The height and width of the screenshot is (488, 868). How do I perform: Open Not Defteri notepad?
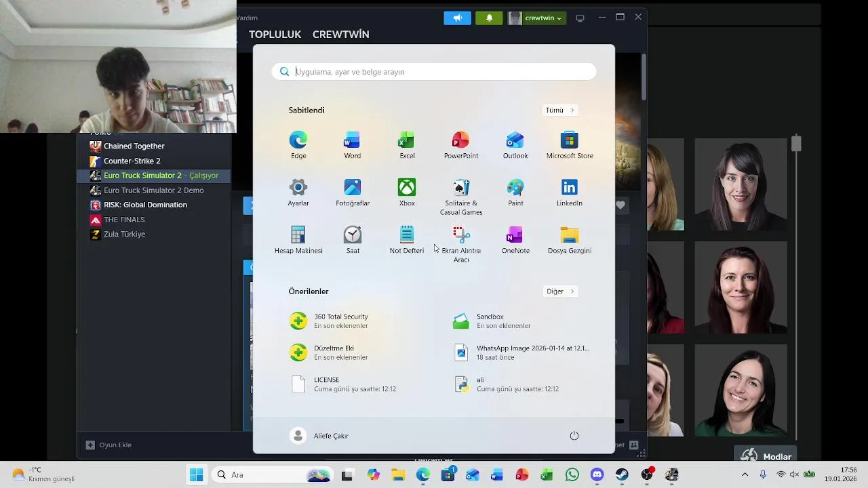(407, 241)
